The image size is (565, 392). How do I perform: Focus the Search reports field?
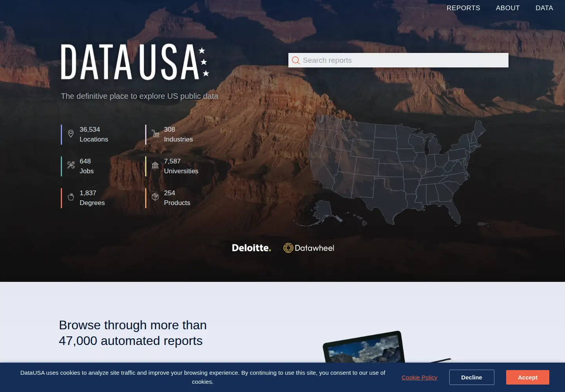coord(398,60)
